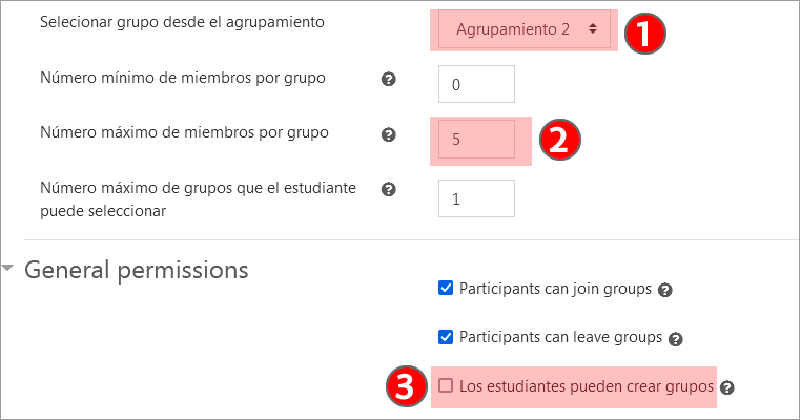
Task: Open help icon beside Participants can leave groups
Action: (675, 339)
